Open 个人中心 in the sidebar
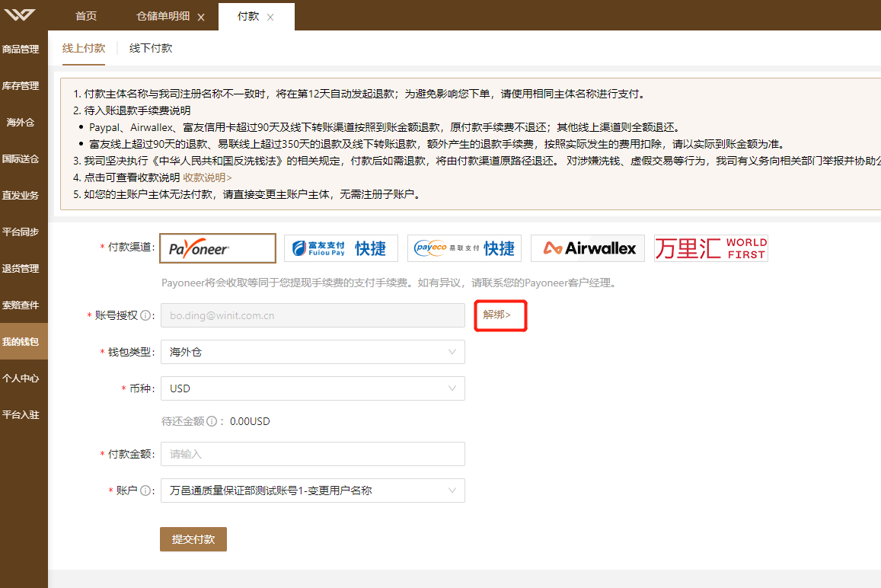The width and height of the screenshot is (881, 588). point(21,379)
